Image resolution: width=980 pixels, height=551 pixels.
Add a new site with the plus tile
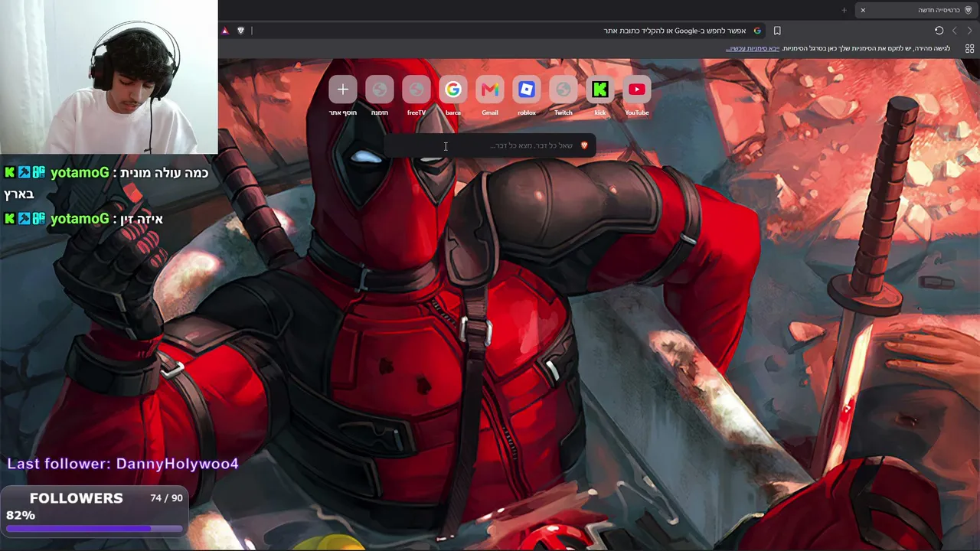(342, 90)
